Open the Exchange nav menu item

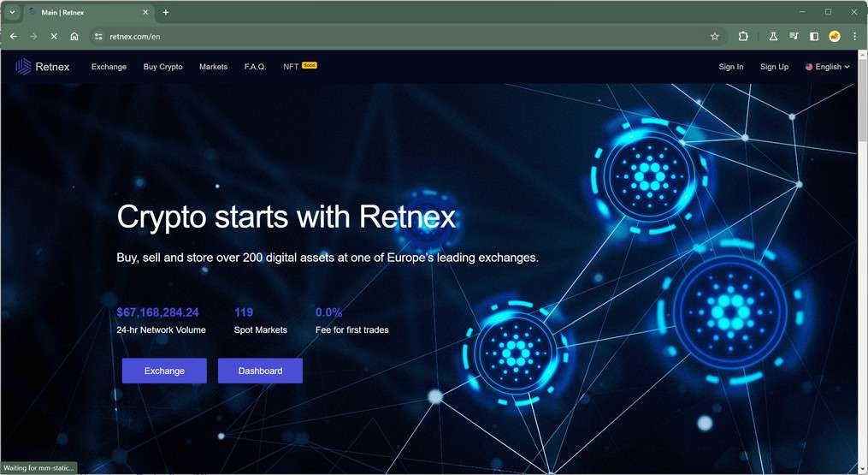tap(109, 67)
